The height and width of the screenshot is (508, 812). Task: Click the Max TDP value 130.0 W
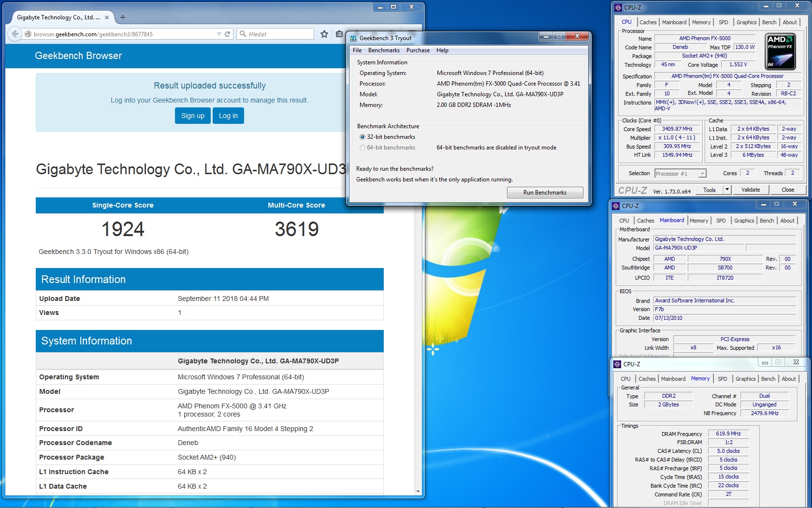(745, 47)
